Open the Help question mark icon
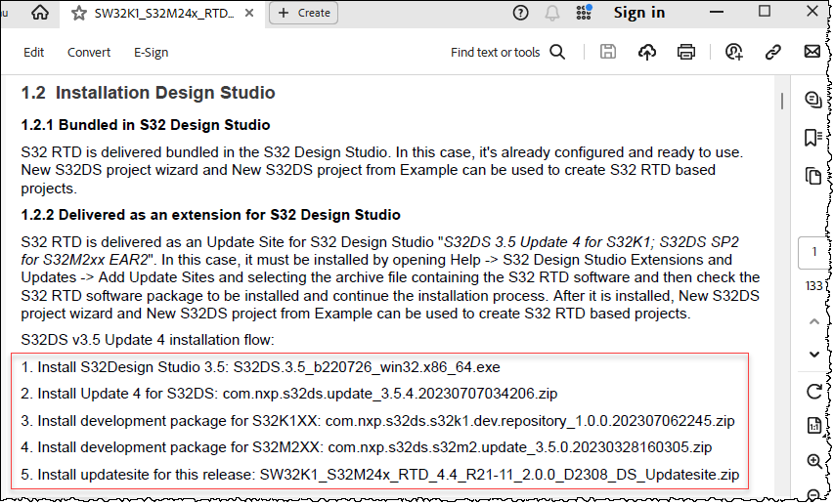 520,13
